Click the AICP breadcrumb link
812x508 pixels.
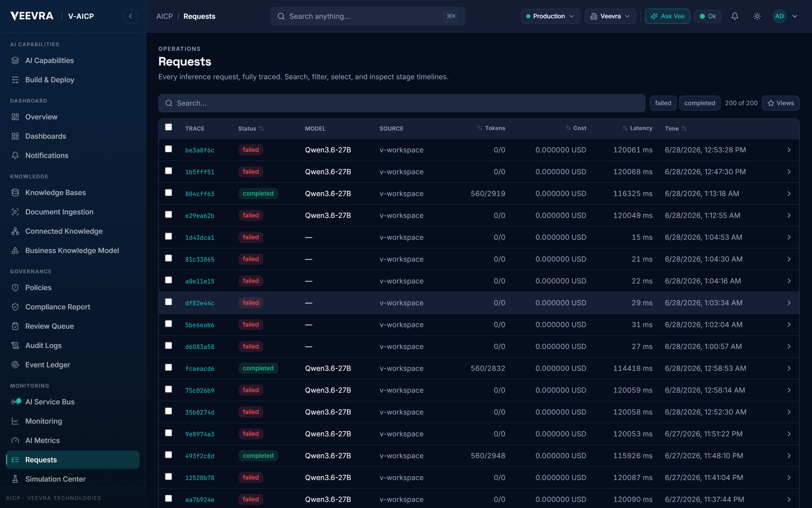click(164, 16)
